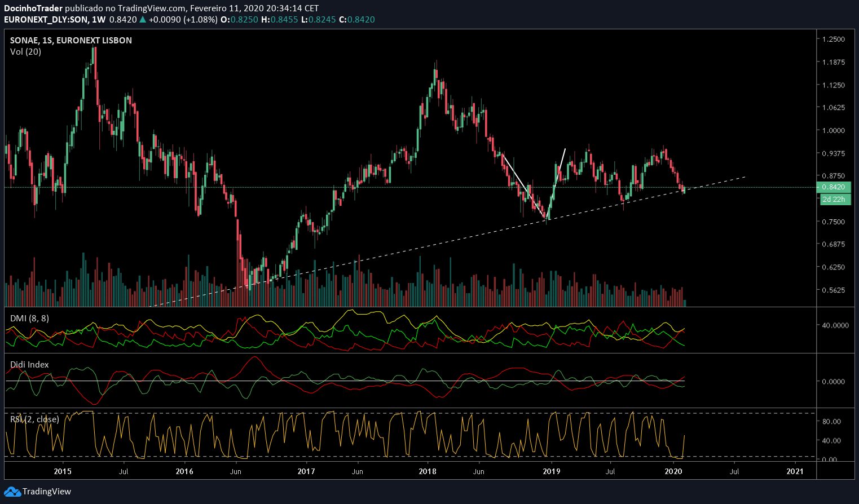This screenshot has width=859, height=504.
Task: Select the 1W timeframe text in header
Action: 98,20
